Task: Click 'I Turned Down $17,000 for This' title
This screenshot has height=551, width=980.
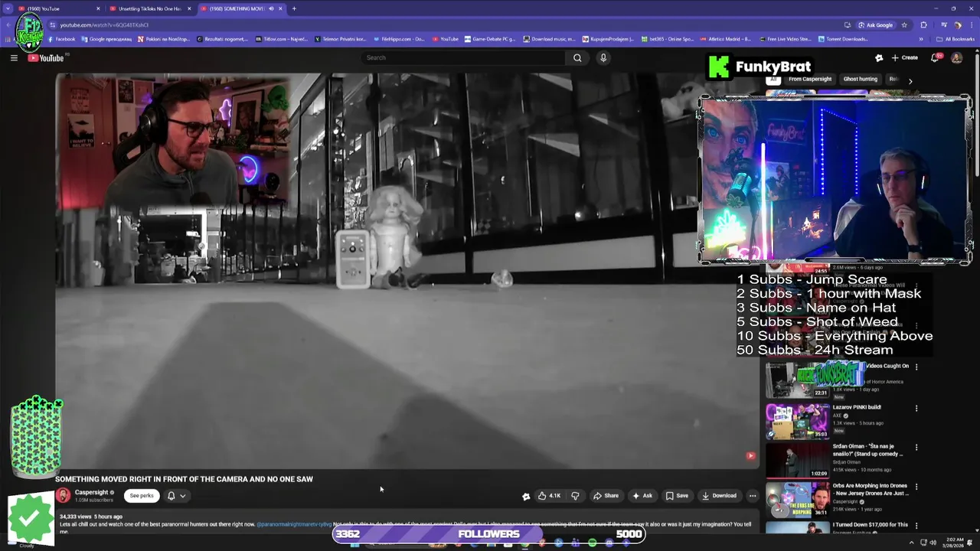Action: tap(871, 525)
